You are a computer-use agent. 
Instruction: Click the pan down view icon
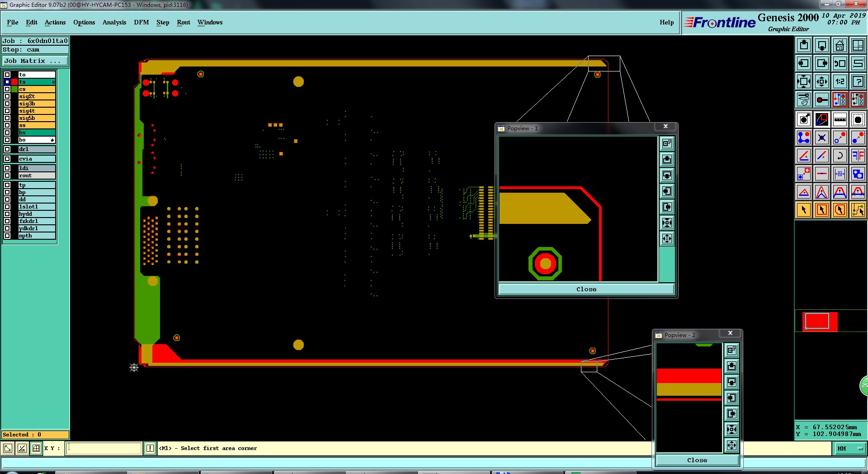(822, 45)
